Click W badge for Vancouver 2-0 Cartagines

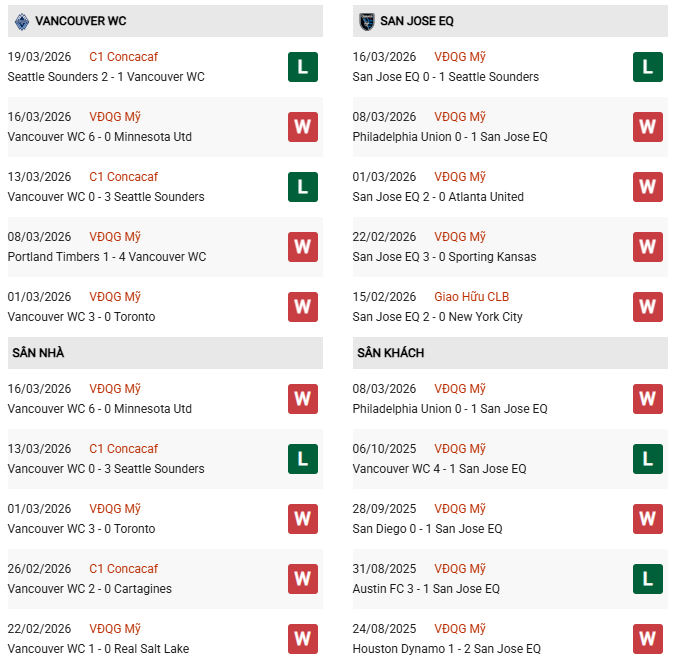pyautogui.click(x=303, y=579)
